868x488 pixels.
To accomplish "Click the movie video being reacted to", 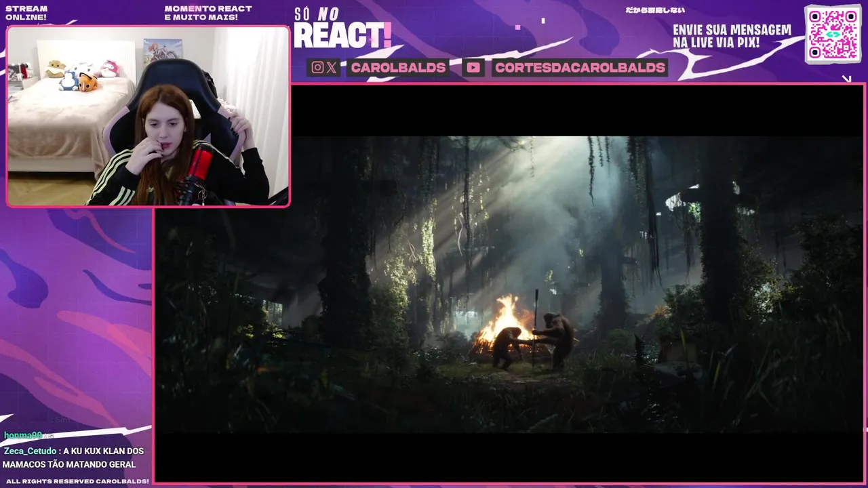I will (510, 284).
